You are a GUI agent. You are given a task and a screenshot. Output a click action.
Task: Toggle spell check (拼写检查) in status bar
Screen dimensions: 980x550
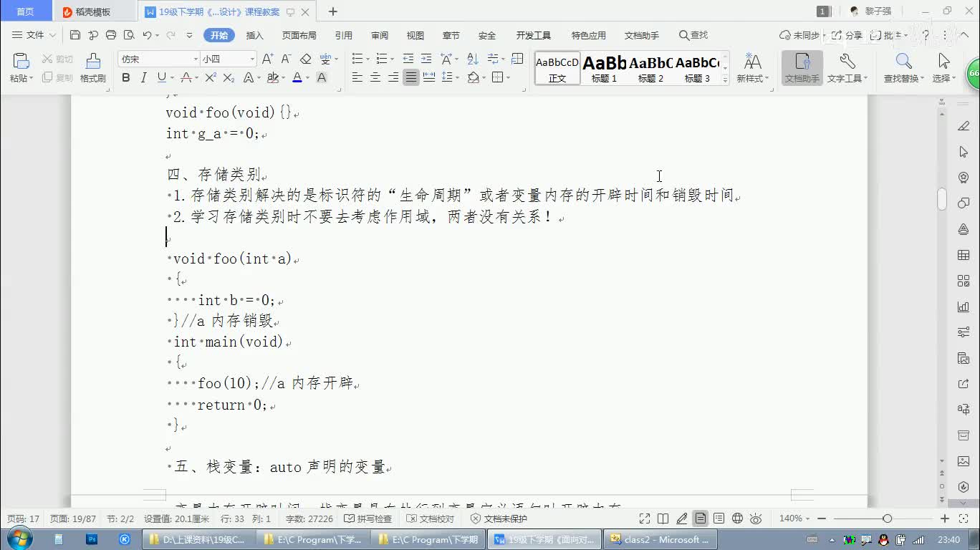click(x=368, y=518)
